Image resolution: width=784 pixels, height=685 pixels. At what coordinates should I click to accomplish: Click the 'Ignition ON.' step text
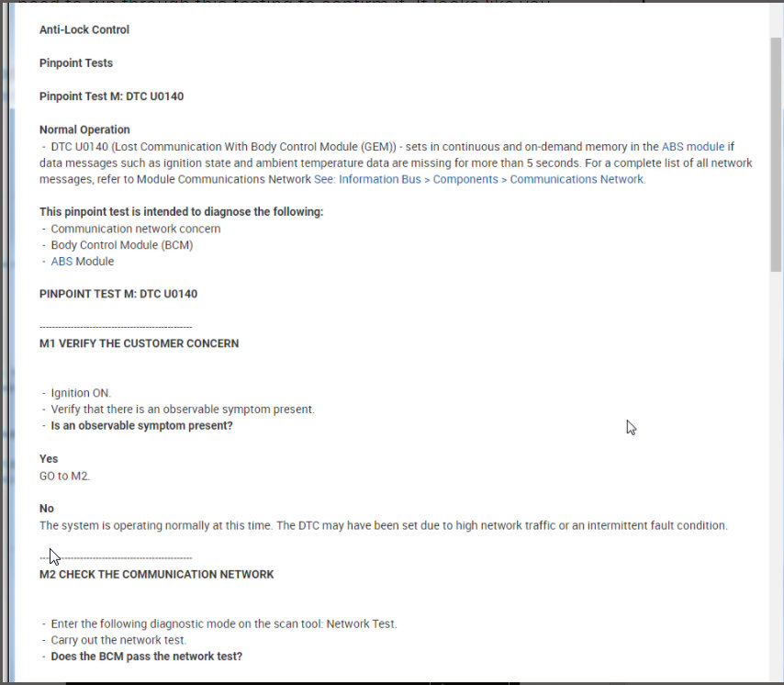pos(81,393)
